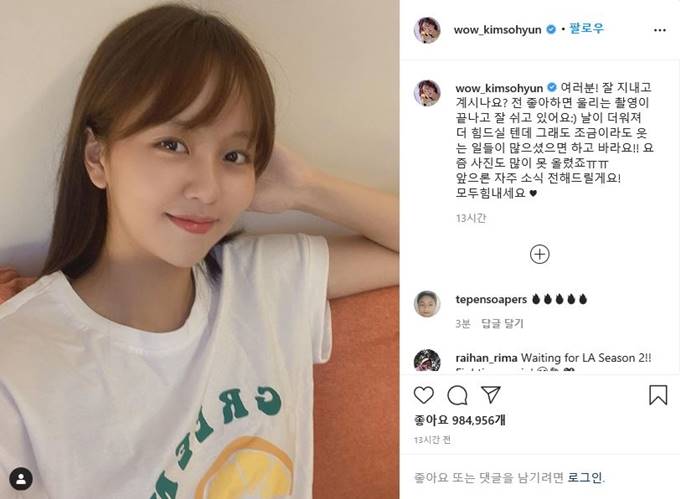
Task: Reply to tepensoapers comment via 답글 달기
Action: click(503, 323)
